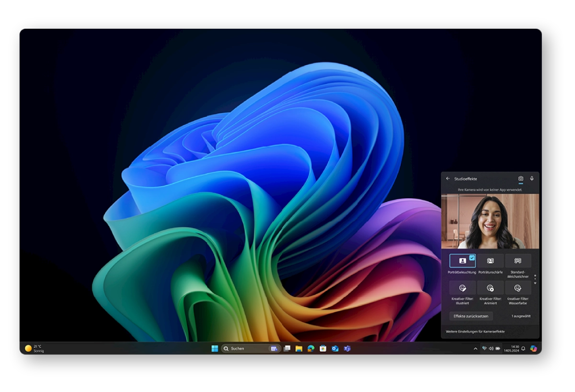Turn on Standard-Weichzeichner blur

click(518, 261)
